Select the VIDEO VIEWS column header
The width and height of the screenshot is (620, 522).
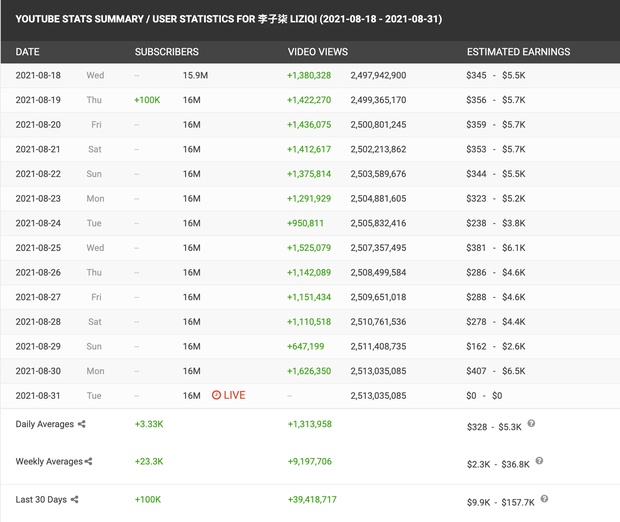coord(318,52)
